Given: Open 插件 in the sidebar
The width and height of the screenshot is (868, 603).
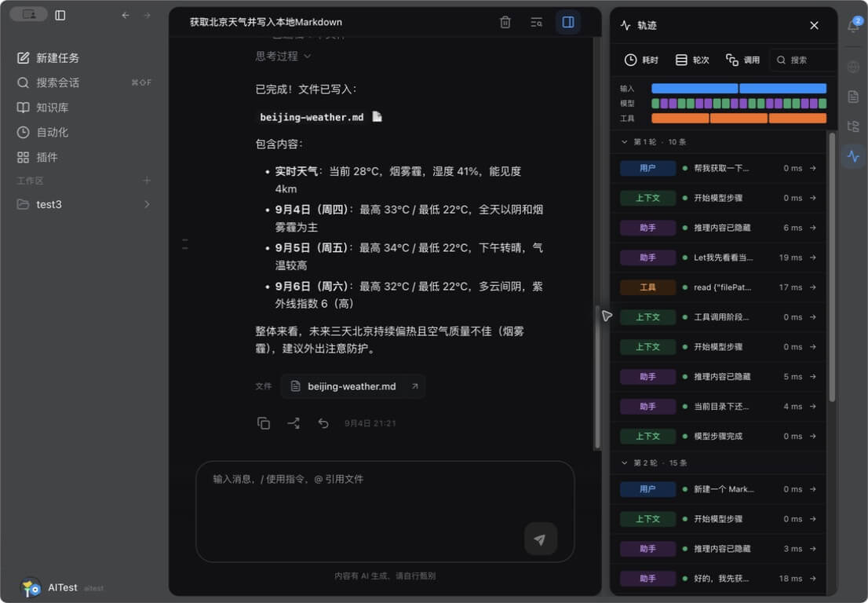Looking at the screenshot, I should 84,157.
